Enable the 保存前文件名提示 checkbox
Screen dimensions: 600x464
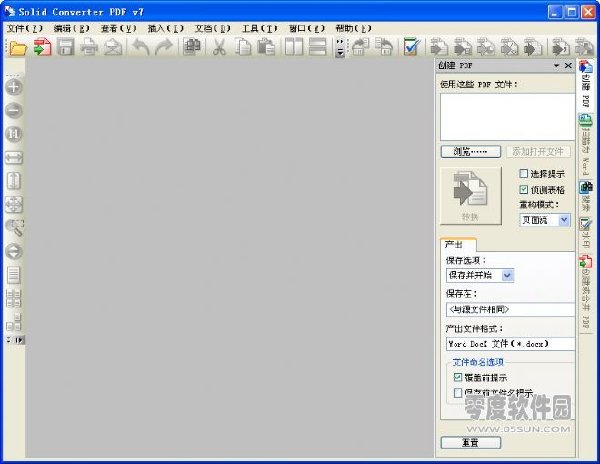click(458, 392)
